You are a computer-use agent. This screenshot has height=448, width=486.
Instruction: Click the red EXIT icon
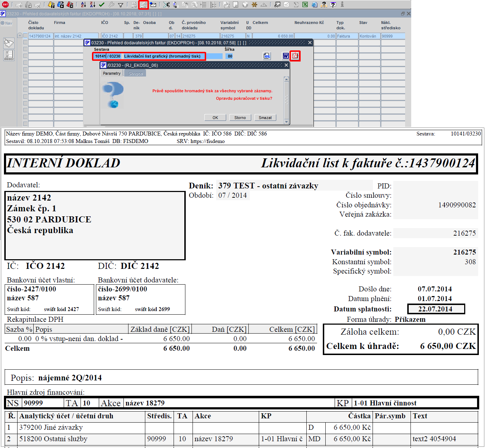[x=5, y=5]
